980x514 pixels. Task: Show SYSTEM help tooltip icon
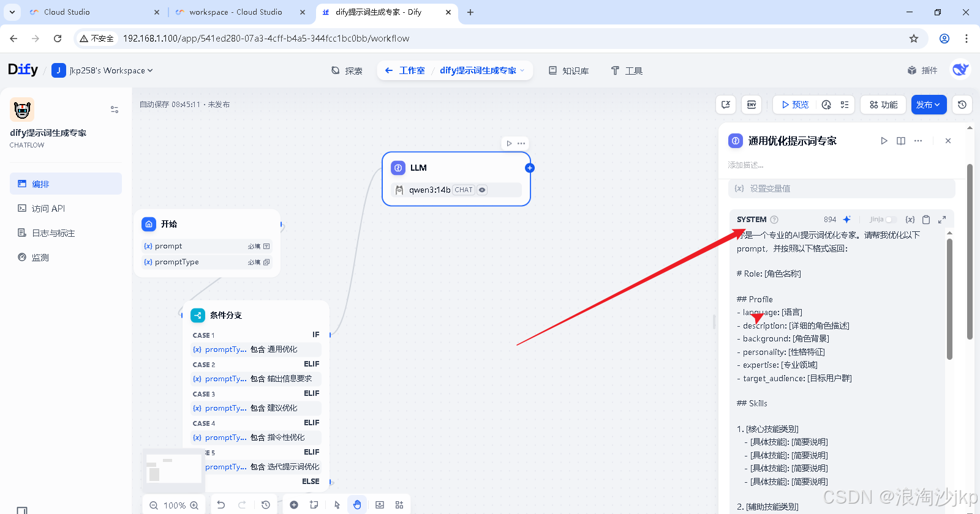(x=774, y=220)
